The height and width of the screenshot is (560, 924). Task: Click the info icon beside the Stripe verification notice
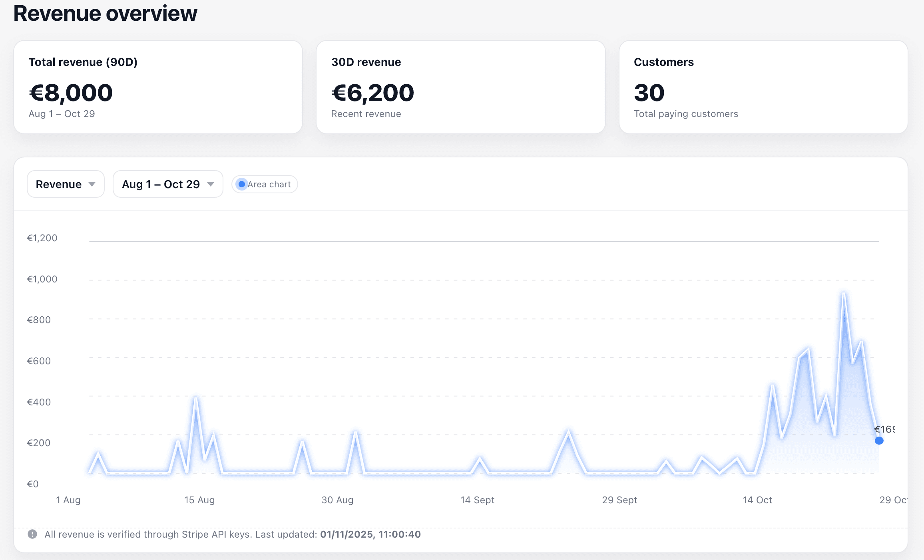(x=32, y=534)
